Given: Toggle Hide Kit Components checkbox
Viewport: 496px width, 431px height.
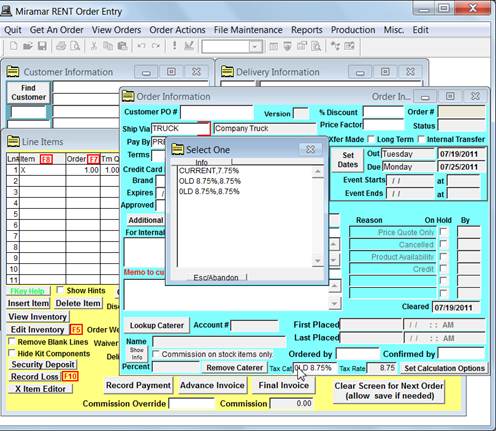Looking at the screenshot, I should point(12,353).
